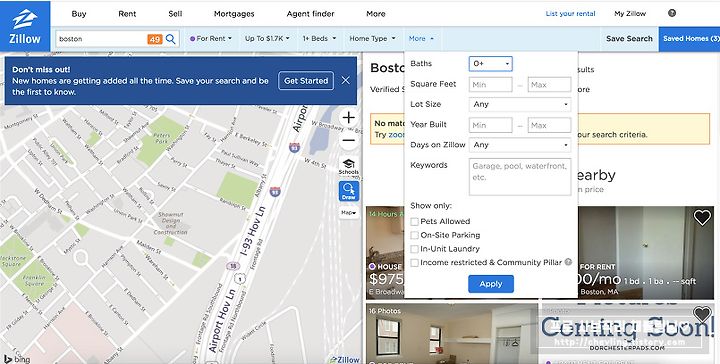Open the List your rental link
The image size is (720, 364).
pyautogui.click(x=570, y=14)
